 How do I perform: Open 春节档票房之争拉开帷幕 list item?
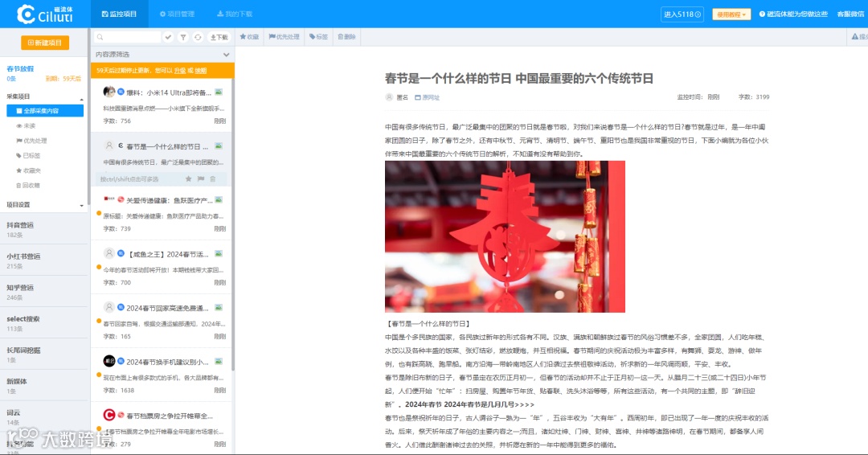coord(162,429)
